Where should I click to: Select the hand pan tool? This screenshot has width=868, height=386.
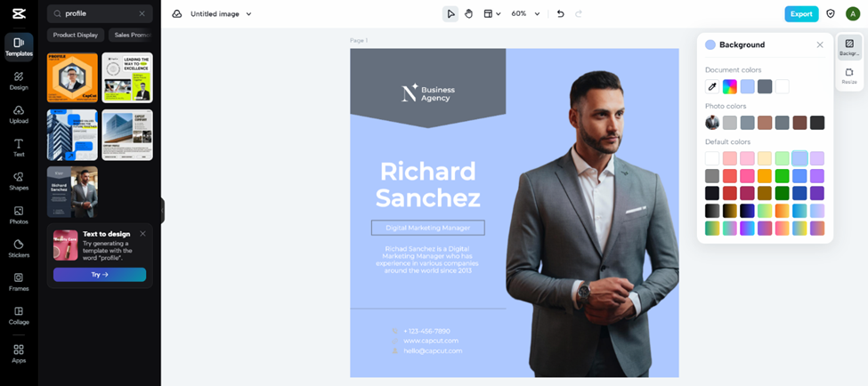(x=469, y=14)
